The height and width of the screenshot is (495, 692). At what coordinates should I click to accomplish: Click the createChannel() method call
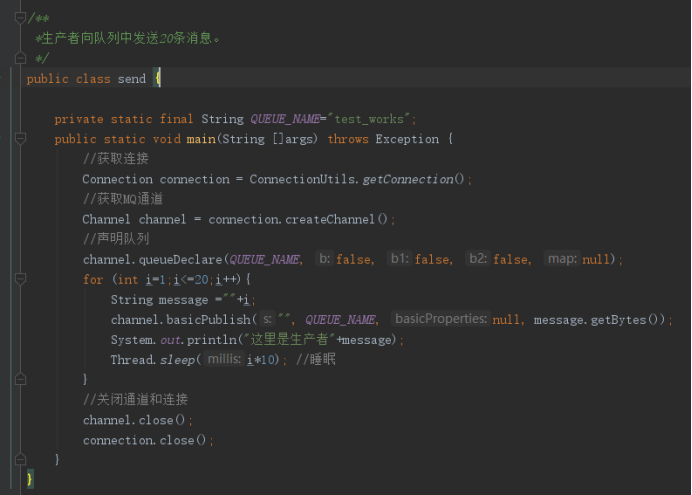(336, 219)
